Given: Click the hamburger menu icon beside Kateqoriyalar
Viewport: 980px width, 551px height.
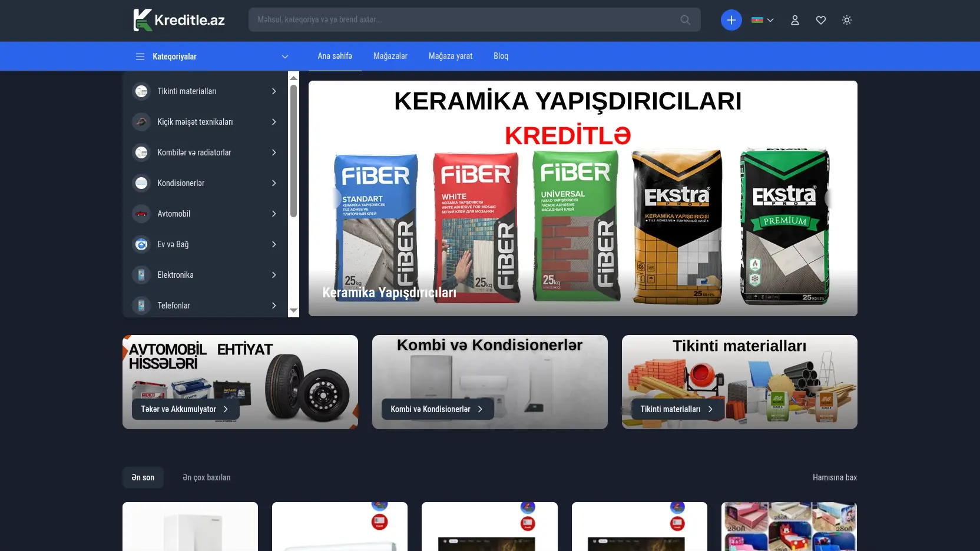Looking at the screenshot, I should (x=140, y=57).
